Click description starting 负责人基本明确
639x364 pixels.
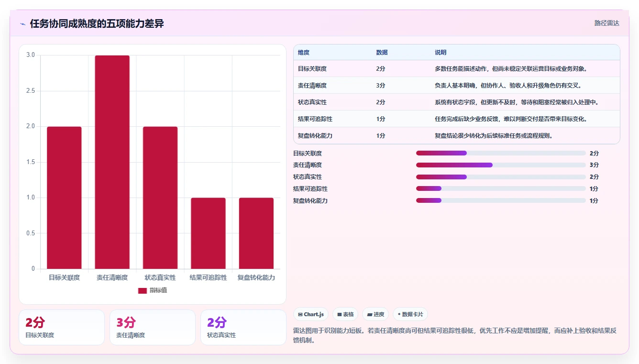point(508,86)
